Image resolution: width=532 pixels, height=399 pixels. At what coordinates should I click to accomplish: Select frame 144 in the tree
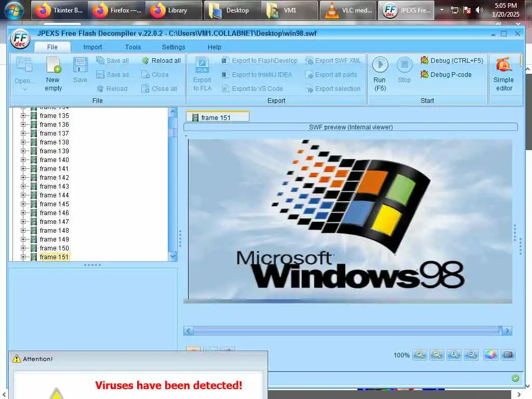(x=54, y=195)
